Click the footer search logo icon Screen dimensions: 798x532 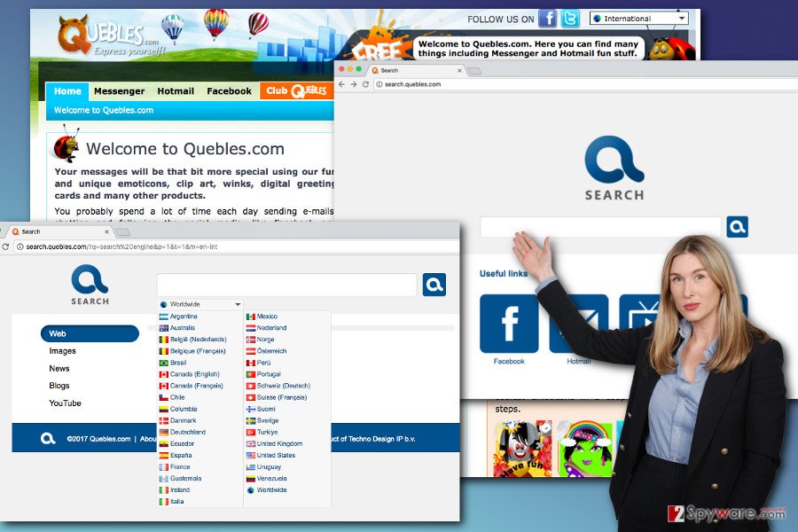(x=48, y=438)
